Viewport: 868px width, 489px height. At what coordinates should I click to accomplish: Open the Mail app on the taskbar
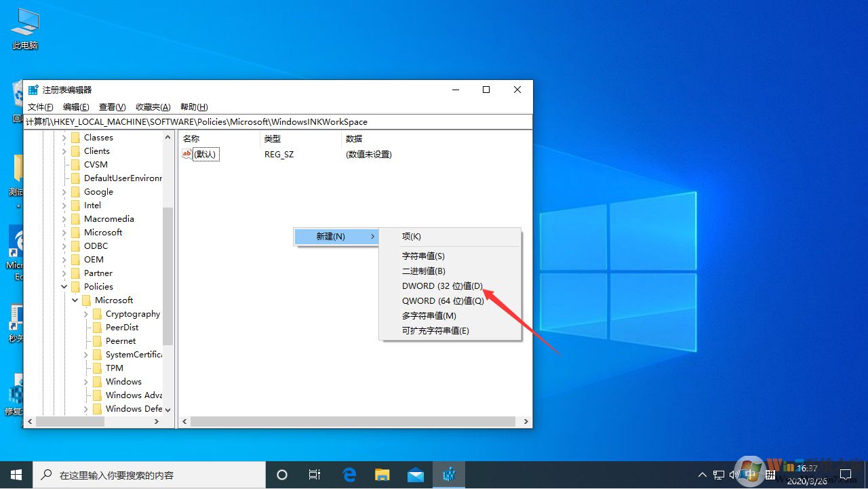pos(414,474)
